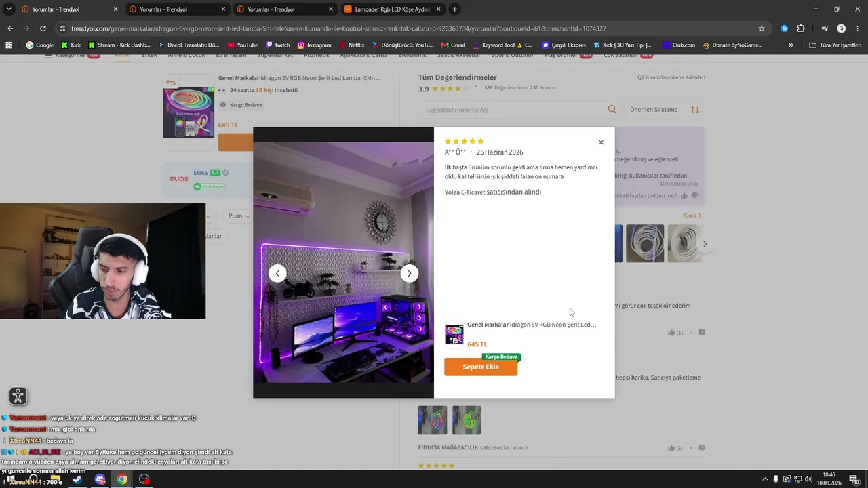Screen dimensions: 868x488
Task: Open the DeepL Translate bookmark
Action: (x=188, y=45)
